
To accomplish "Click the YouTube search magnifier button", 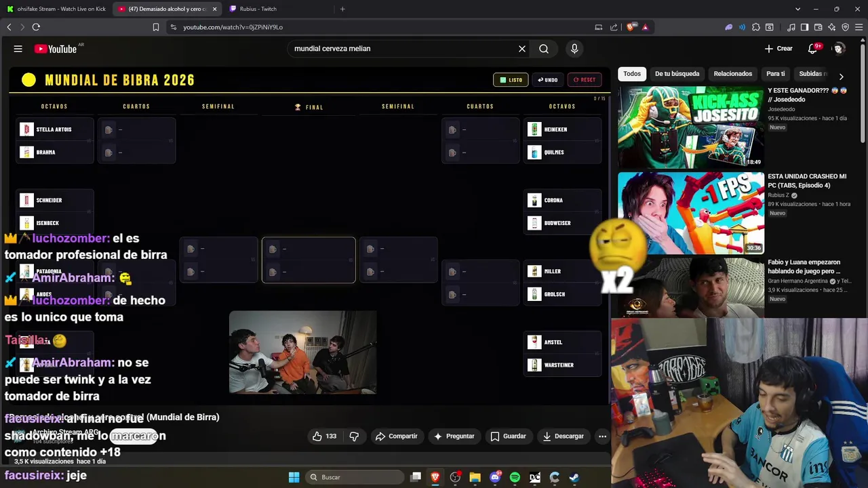I will click(x=544, y=49).
